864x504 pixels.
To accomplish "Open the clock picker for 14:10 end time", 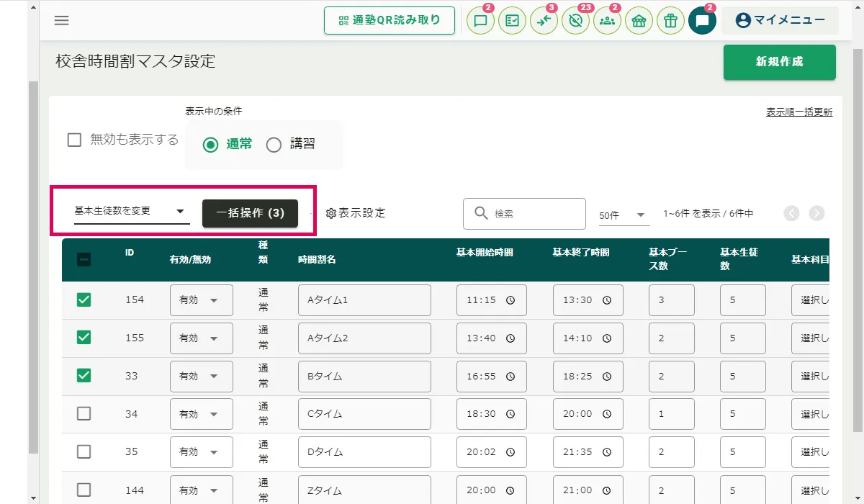I will [607, 338].
